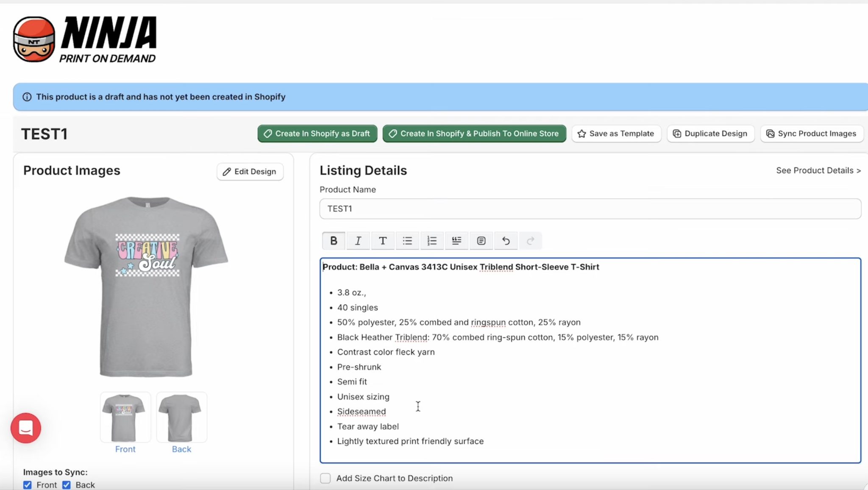This screenshot has width=868, height=490.
Task: Enable Add Size Chart to Description
Action: click(325, 478)
